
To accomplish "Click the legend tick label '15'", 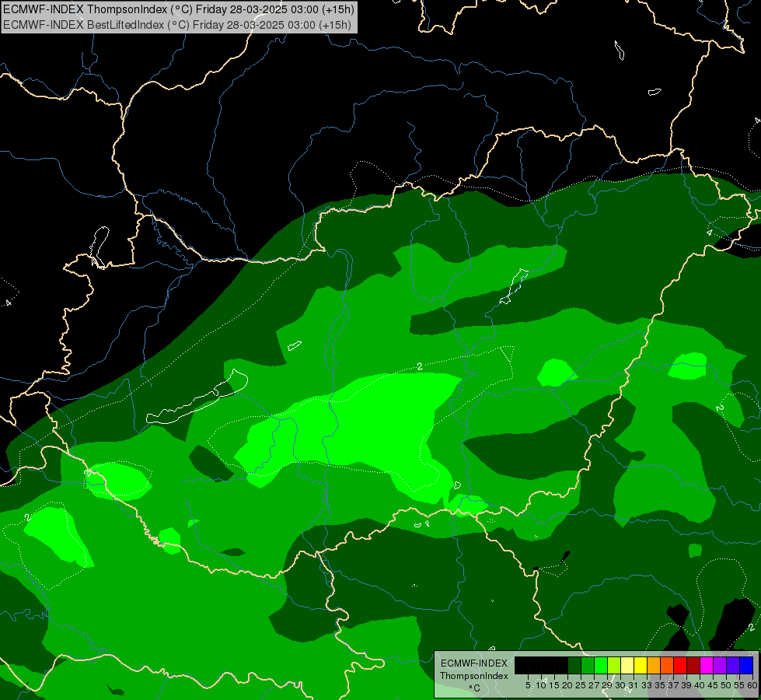I will point(554,685).
